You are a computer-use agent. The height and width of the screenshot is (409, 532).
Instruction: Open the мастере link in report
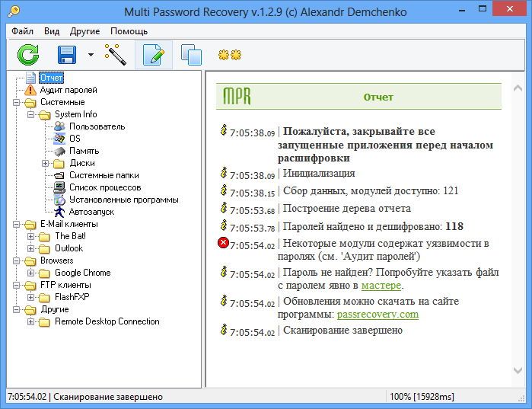coord(381,286)
